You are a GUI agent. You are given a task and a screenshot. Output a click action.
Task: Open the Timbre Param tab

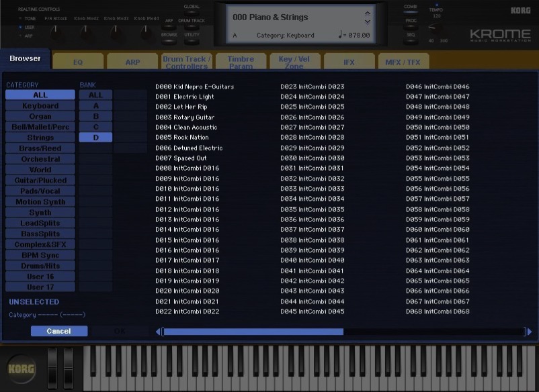point(241,62)
